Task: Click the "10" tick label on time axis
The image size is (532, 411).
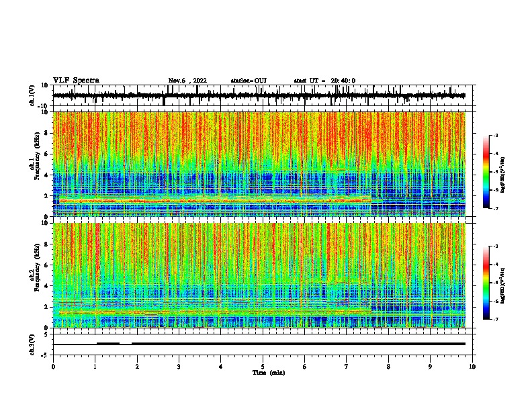Action: coord(472,367)
